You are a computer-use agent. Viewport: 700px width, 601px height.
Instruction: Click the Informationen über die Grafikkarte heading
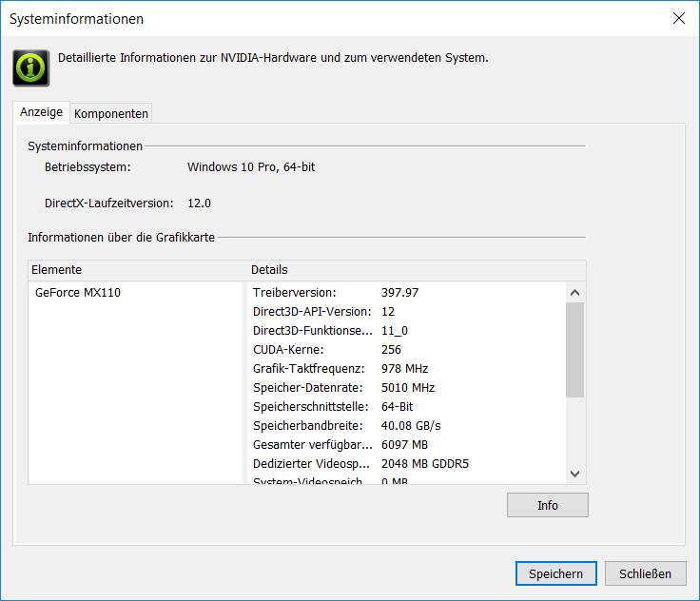tap(121, 237)
